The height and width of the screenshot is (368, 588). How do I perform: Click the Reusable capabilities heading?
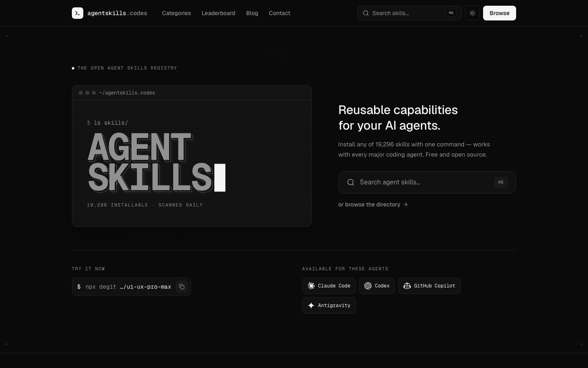[398, 117]
